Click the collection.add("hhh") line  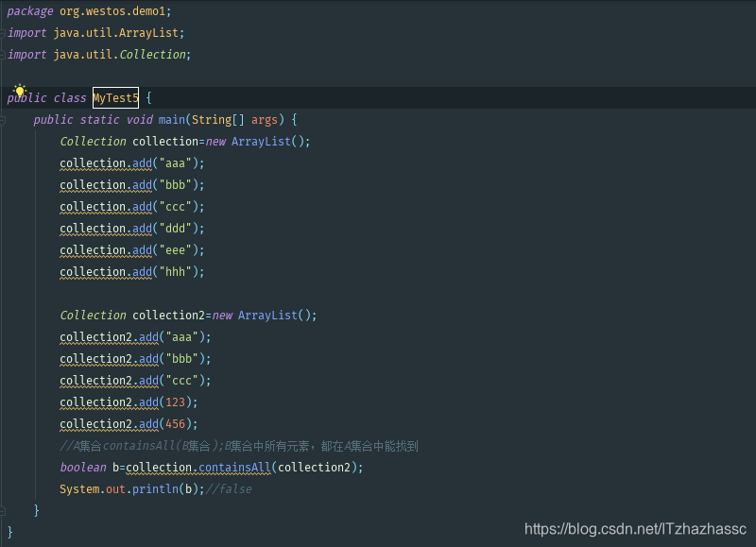pos(132,272)
